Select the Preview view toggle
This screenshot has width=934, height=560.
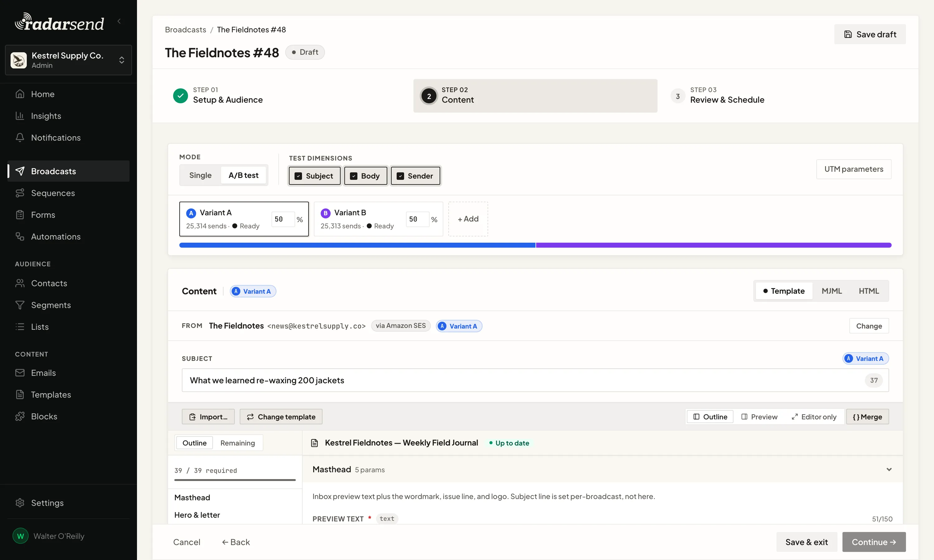759,417
